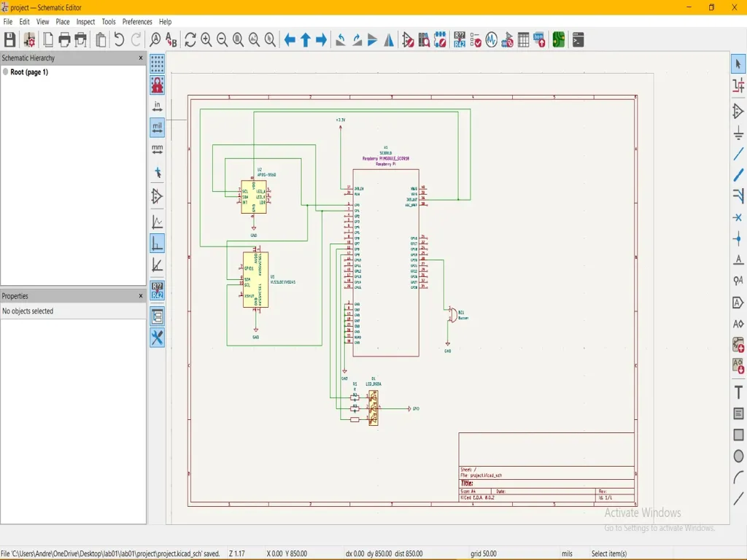This screenshot has height=560, width=747.
Task: Switch units to mils
Action: (158, 128)
